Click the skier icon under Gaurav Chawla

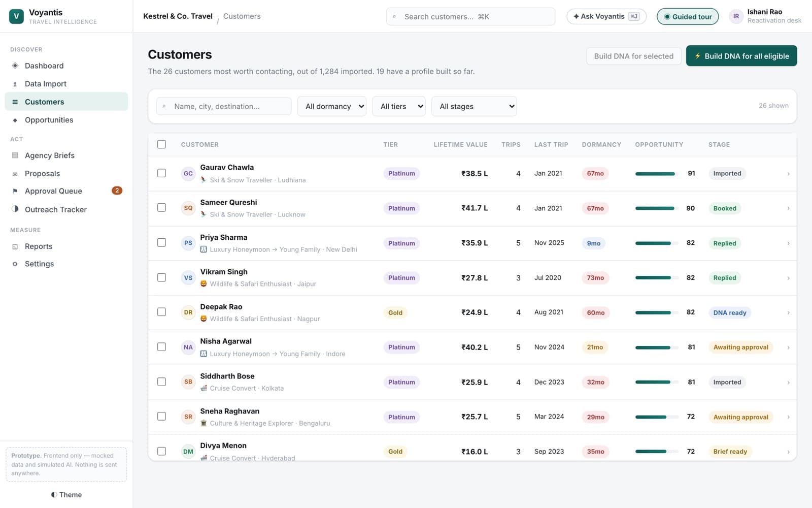(204, 180)
